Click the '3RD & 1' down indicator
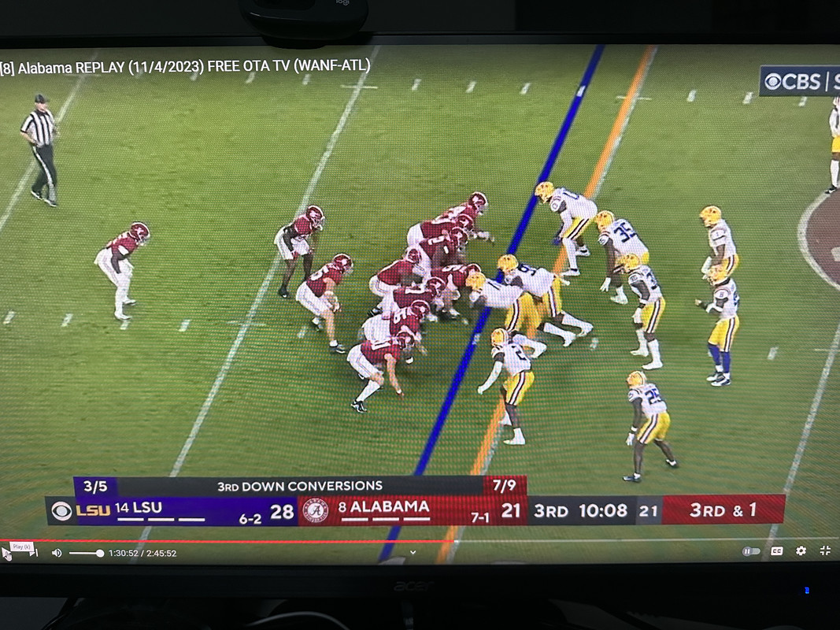840x630 pixels. (x=723, y=510)
